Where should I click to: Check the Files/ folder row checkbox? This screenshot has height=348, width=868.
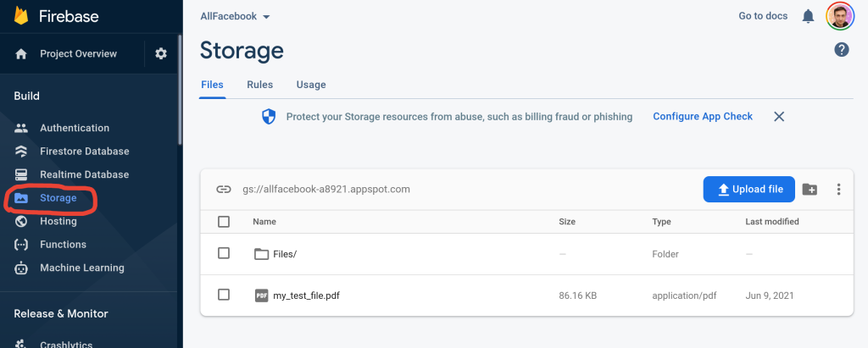coord(224,253)
